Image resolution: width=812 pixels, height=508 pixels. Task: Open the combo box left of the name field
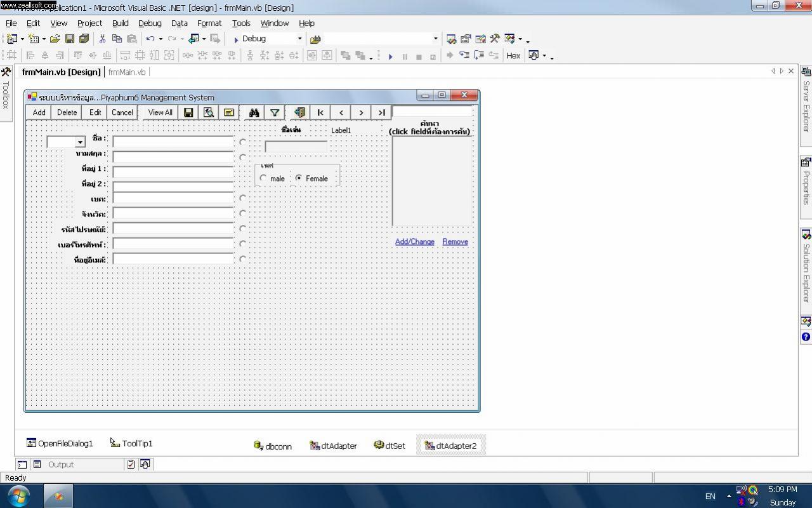[x=80, y=142]
